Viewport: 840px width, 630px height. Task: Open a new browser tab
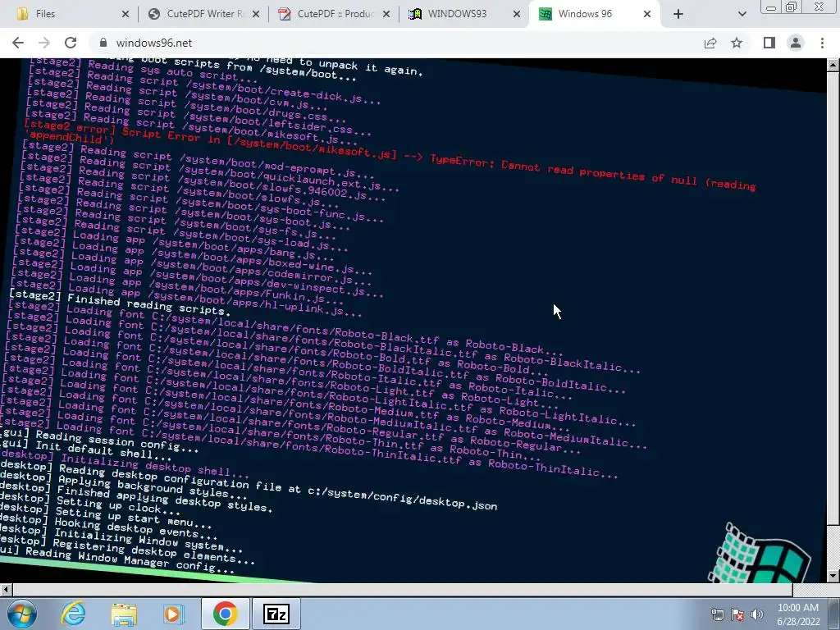pos(678,14)
